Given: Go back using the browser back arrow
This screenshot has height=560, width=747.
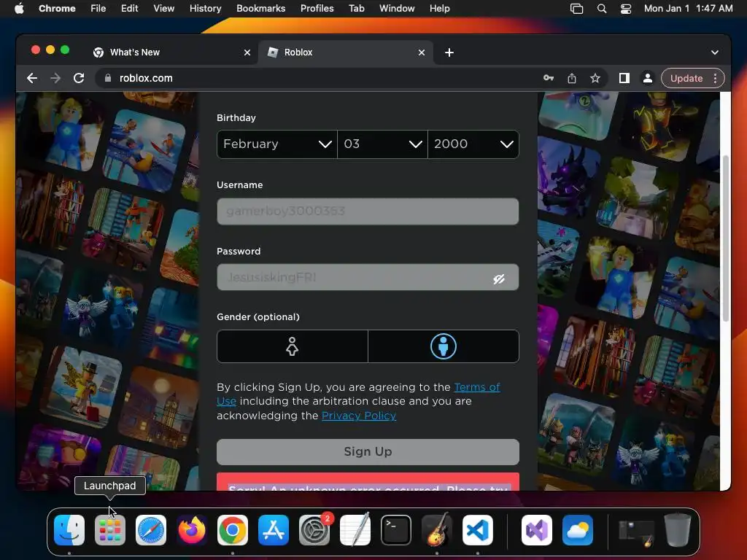Looking at the screenshot, I should tap(32, 78).
